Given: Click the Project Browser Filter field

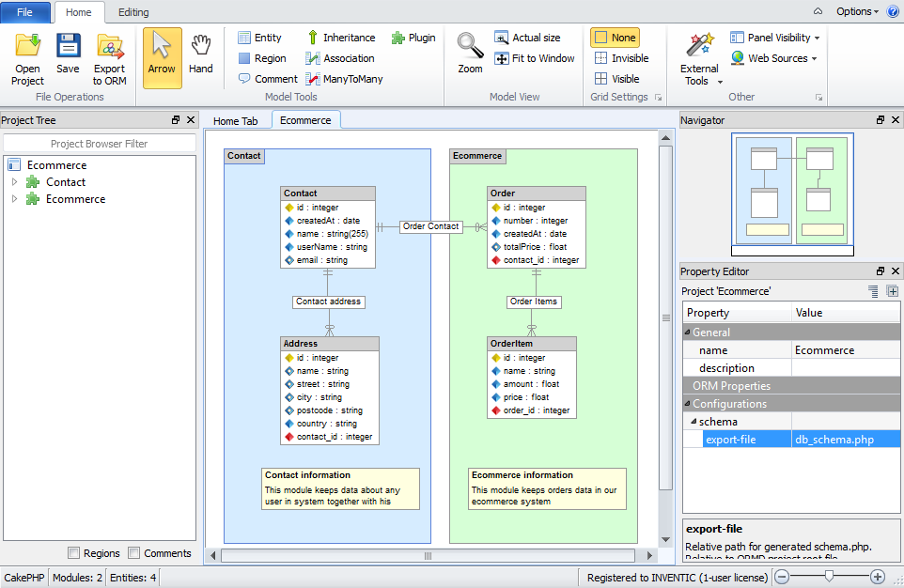Looking at the screenshot, I should (x=99, y=144).
